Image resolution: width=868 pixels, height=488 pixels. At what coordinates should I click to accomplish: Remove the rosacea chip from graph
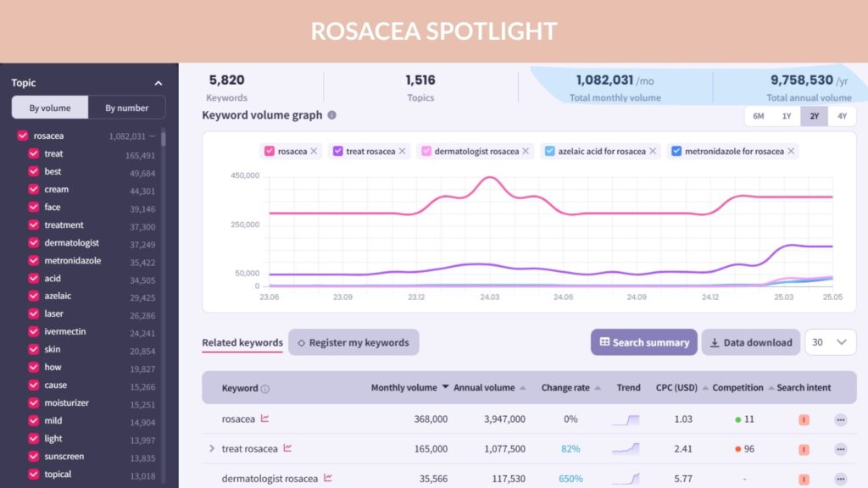point(314,151)
